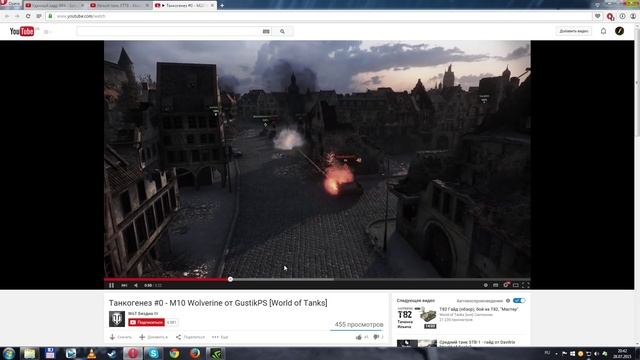Click Добавить в button under video
This screenshot has width=640, height=360.
coord(153,337)
